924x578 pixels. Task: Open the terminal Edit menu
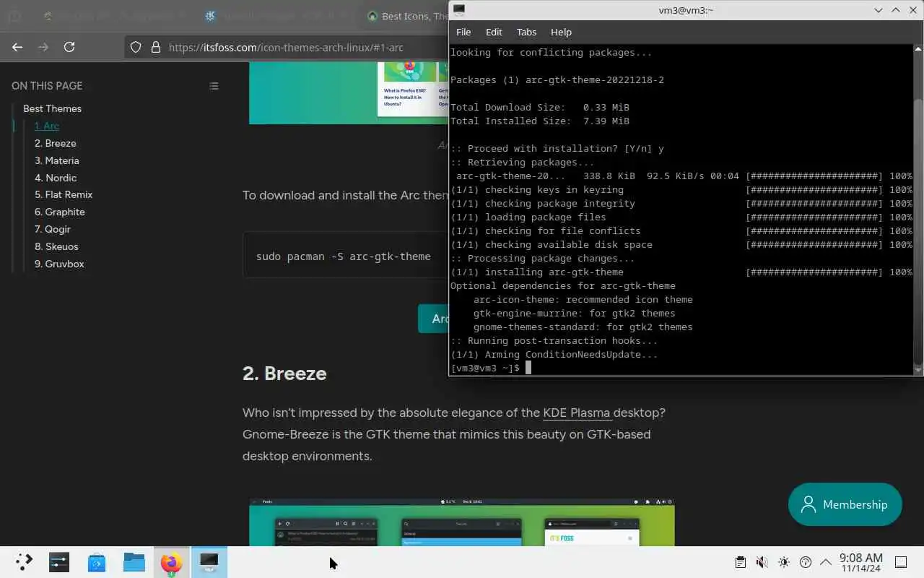494,32
